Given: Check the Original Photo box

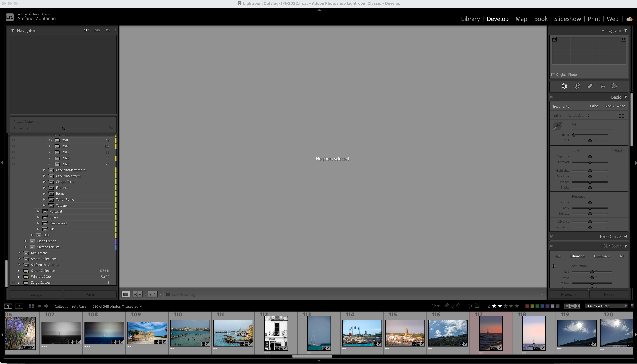Looking at the screenshot, I should (x=553, y=75).
